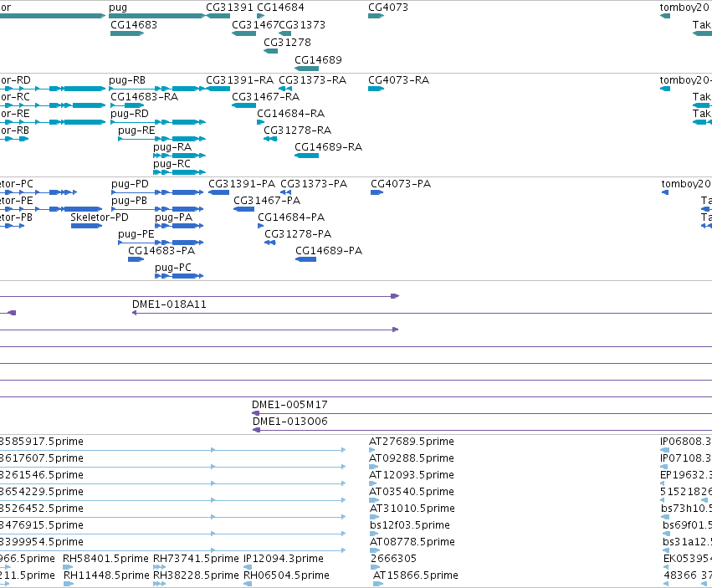
Task: Select the AT27689.5prime EST label
Action: tap(412, 442)
